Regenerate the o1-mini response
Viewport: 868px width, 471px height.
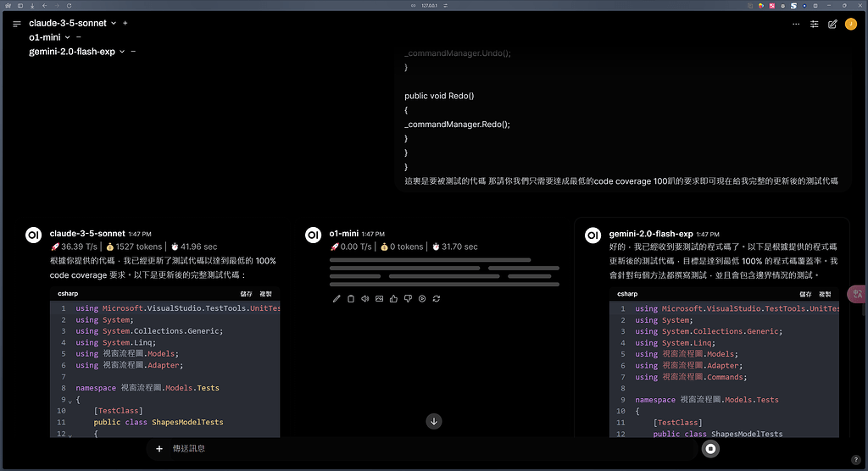coord(437,299)
